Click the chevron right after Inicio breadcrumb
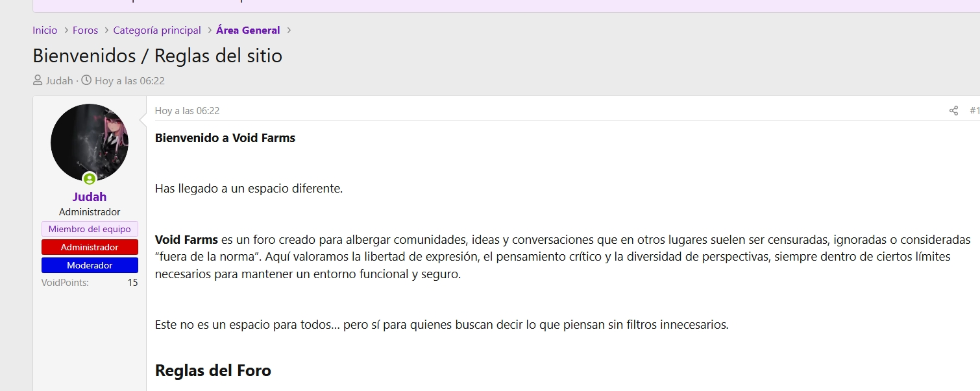 (x=66, y=30)
